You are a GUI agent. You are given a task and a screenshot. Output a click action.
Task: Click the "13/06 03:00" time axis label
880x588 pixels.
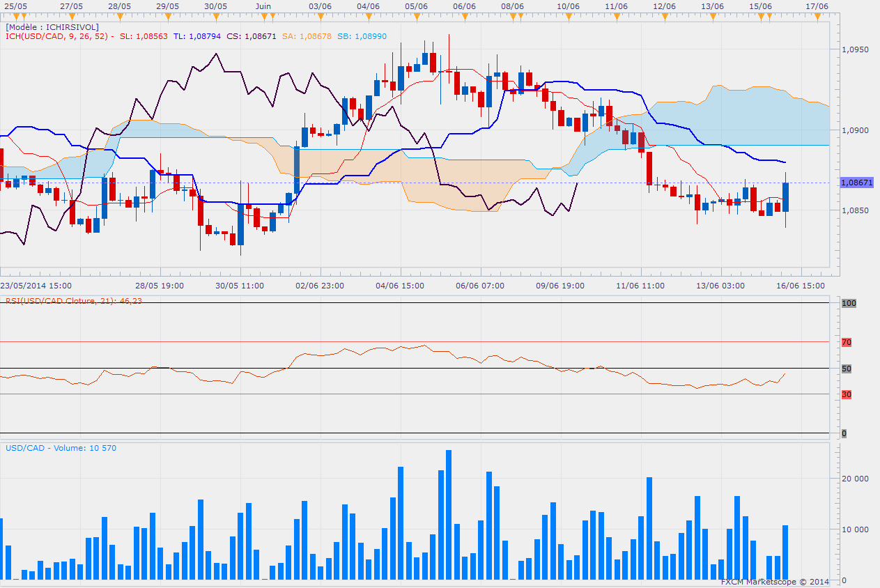click(x=721, y=286)
